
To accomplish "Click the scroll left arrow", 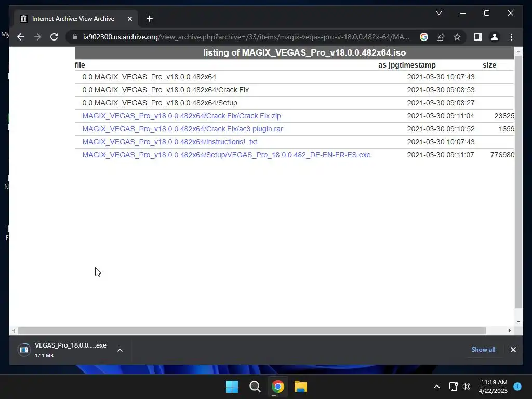I will [x=13, y=330].
